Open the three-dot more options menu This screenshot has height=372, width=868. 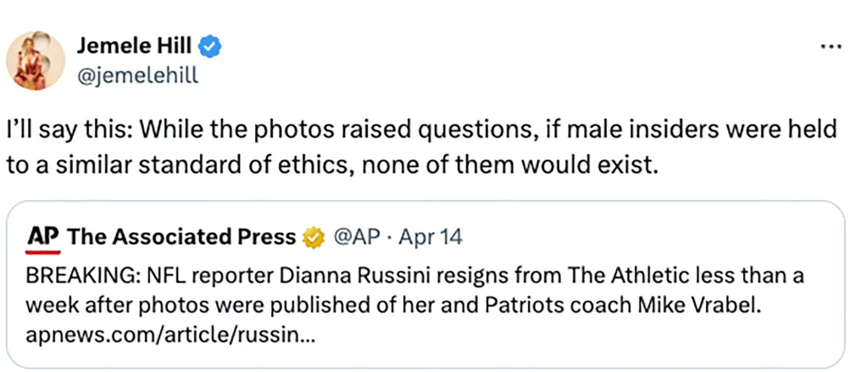coord(831,46)
